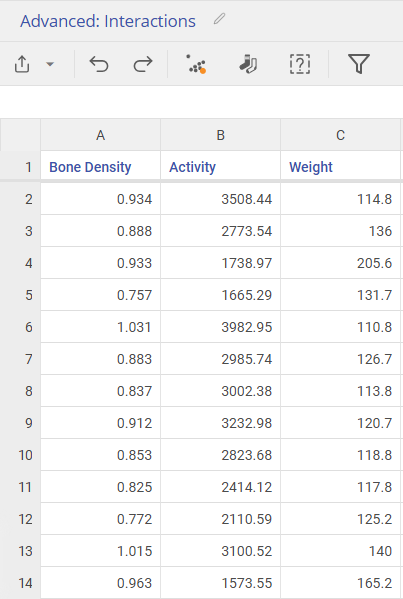Click the pencil icon to rename the sheet
Viewport: 403px width, 599px height.
click(x=220, y=19)
